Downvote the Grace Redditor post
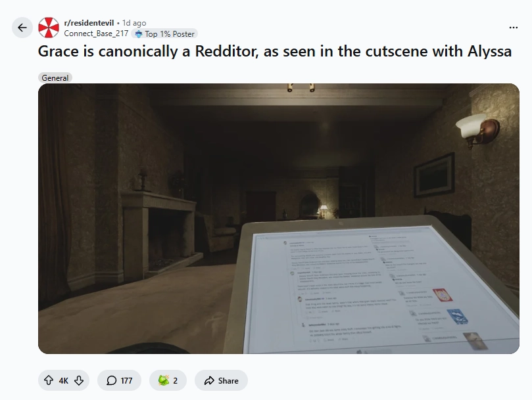This screenshot has height=400, width=532. tap(79, 380)
